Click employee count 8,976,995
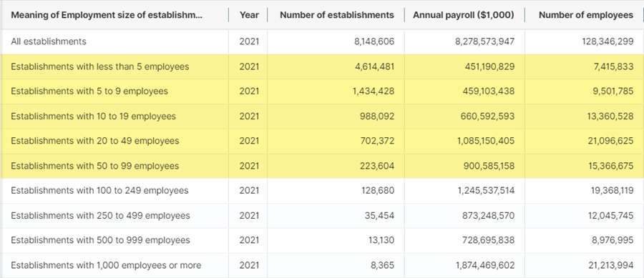Screen dimensions: 644x278 coord(613,240)
